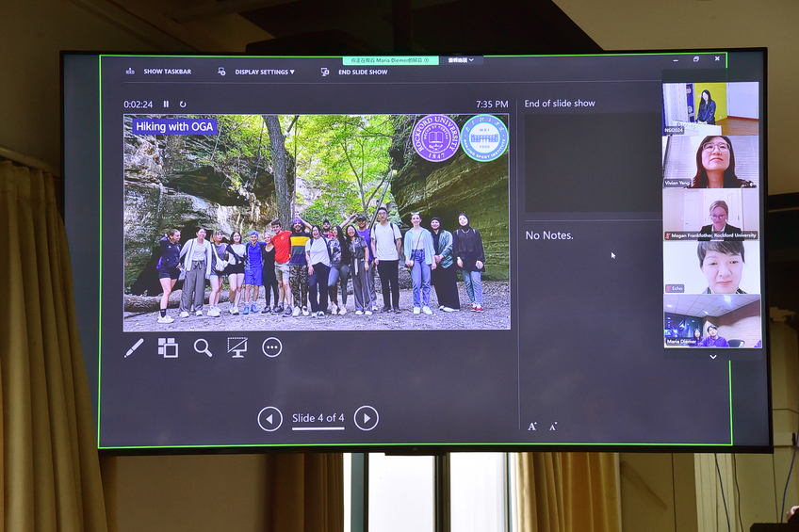The height and width of the screenshot is (532, 799).
Task: Open the see all slides grid
Action: [168, 347]
